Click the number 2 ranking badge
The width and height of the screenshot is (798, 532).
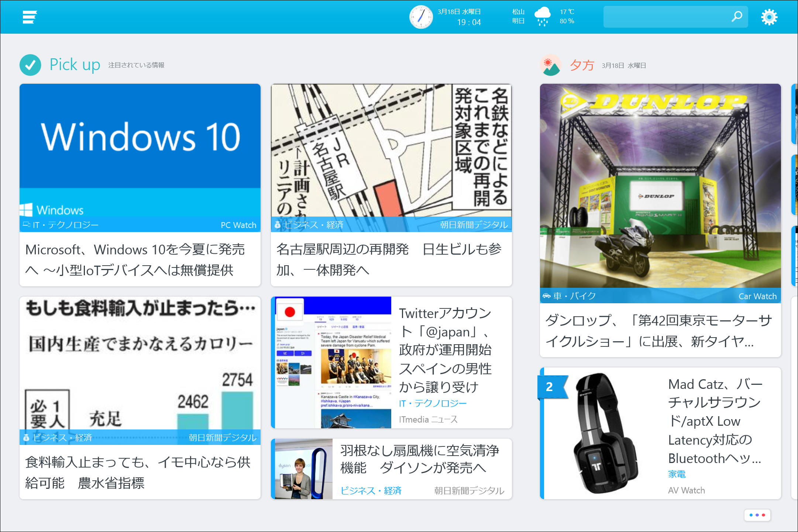pyautogui.click(x=549, y=387)
